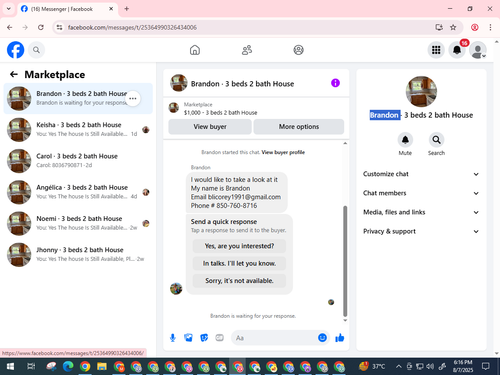The image size is (500, 375).
Task: Open Carol 3 beds 2 bath conversation
Action: click(78, 161)
